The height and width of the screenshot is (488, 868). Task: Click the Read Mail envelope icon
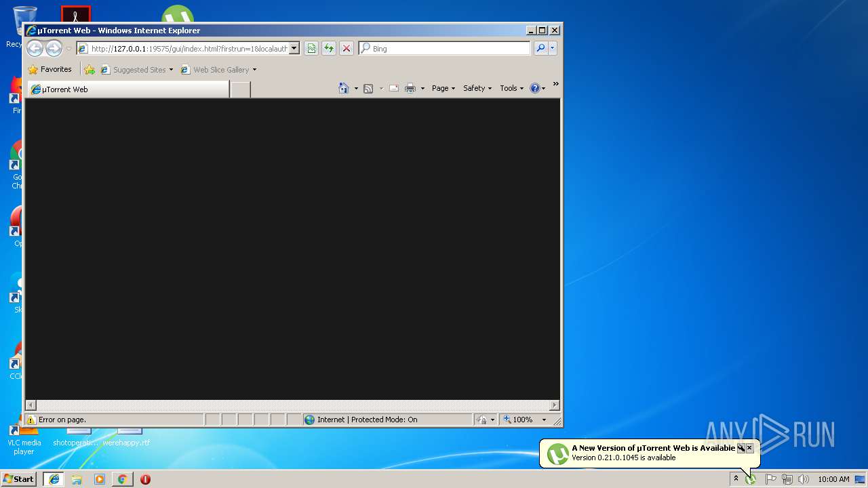click(393, 88)
